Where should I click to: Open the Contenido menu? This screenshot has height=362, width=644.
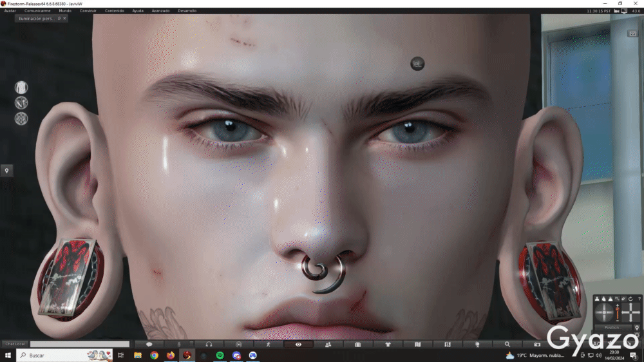pos(114,11)
